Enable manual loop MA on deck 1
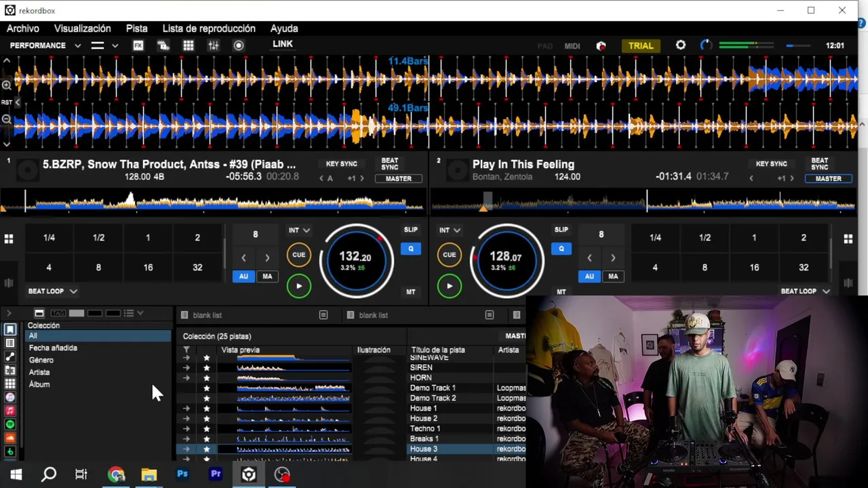 click(267, 277)
